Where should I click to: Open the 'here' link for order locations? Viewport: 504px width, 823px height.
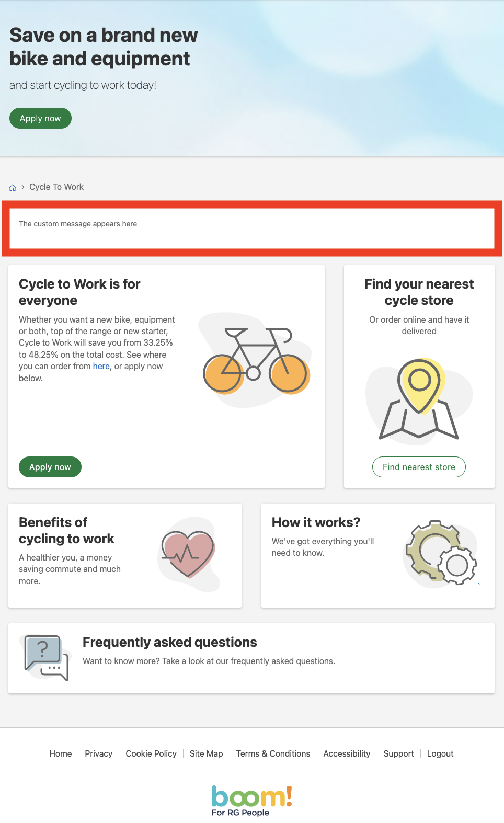(x=101, y=367)
